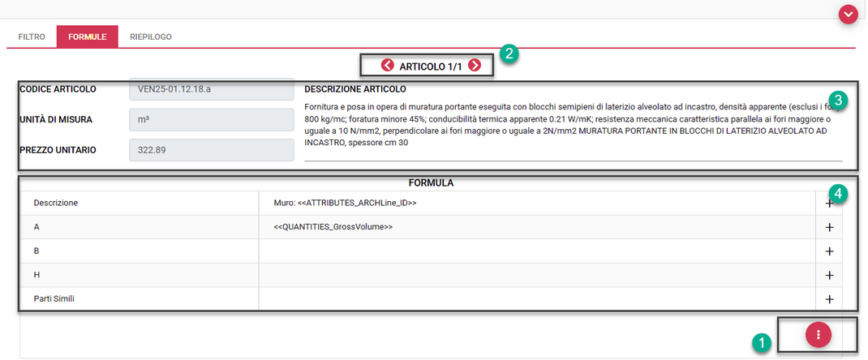Click plus icon in row H
The width and height of the screenshot is (868, 360).
click(x=829, y=276)
